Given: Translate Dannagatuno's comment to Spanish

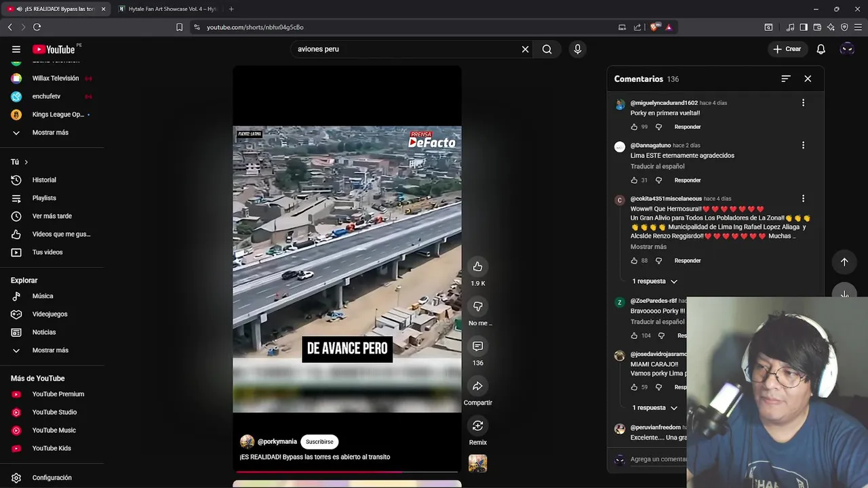Looking at the screenshot, I should pos(657,167).
